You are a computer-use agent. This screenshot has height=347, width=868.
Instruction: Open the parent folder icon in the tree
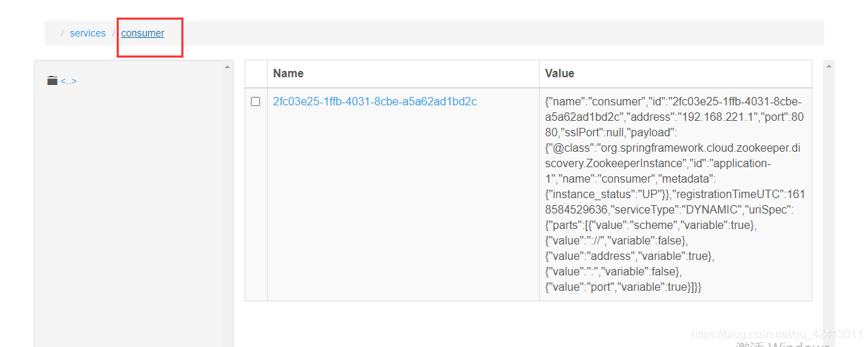pyautogui.click(x=52, y=81)
